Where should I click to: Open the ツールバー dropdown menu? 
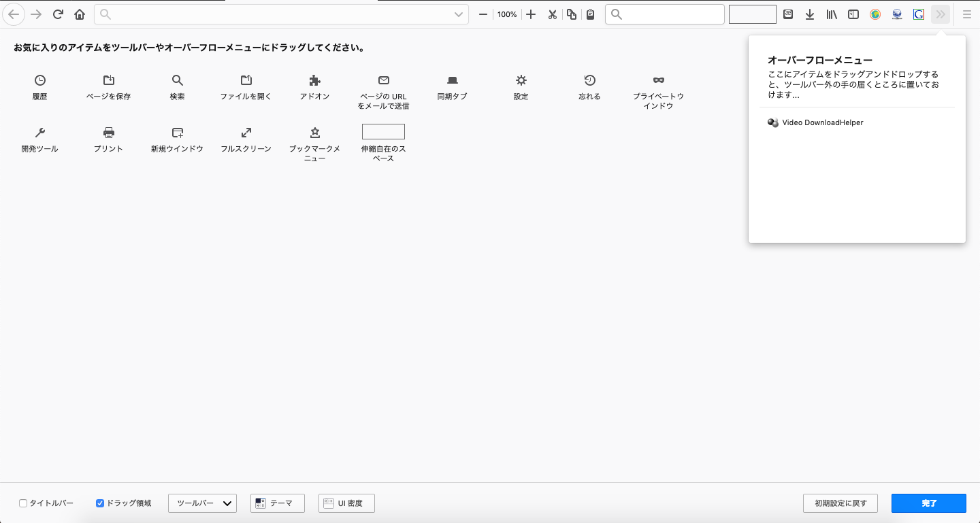202,503
